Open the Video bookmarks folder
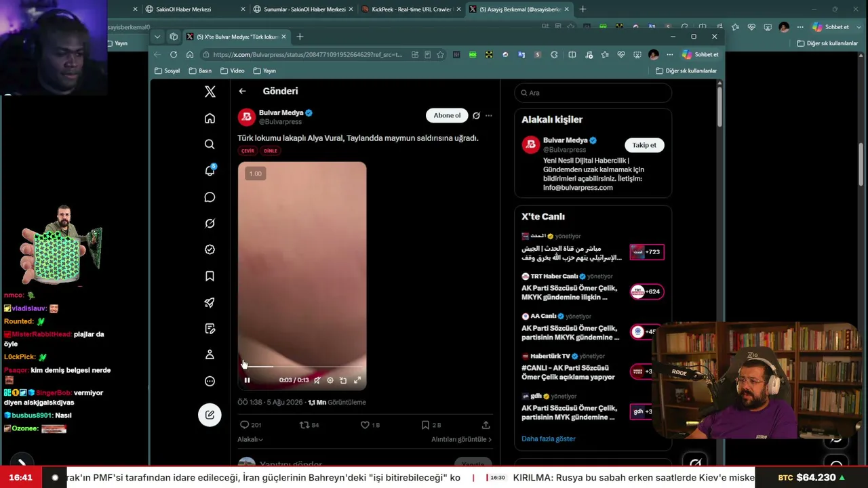Image resolution: width=868 pixels, height=488 pixels. tap(233, 70)
